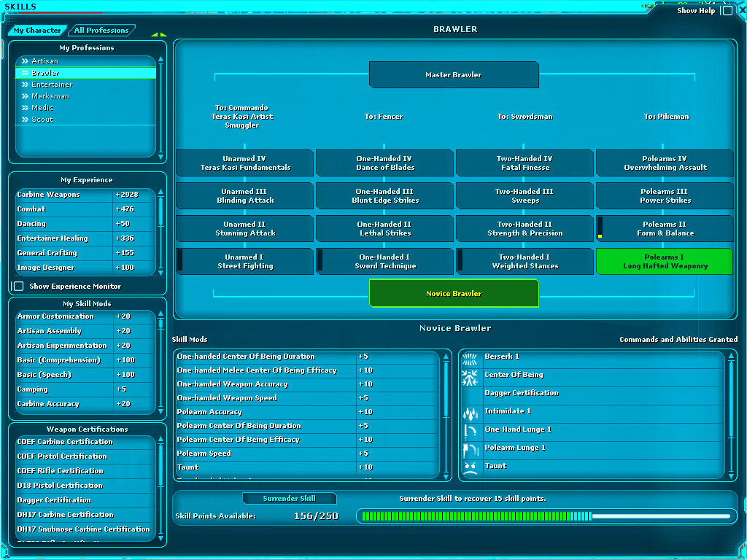This screenshot has width=747, height=560.
Task: Select the Master Brawler skill box
Action: pos(454,75)
